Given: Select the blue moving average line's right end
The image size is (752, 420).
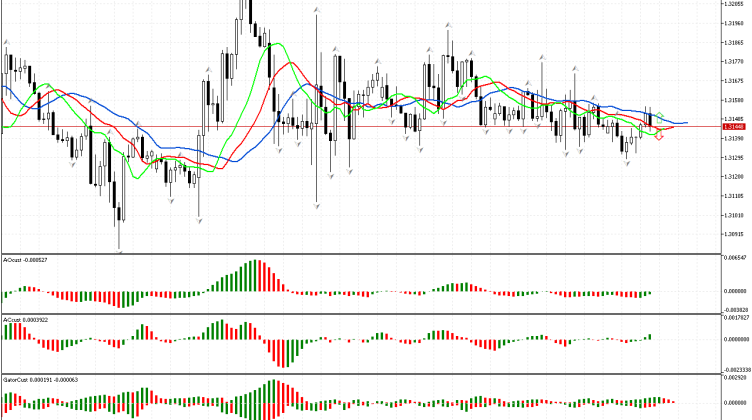Looking at the screenshot, I should click(x=684, y=123).
